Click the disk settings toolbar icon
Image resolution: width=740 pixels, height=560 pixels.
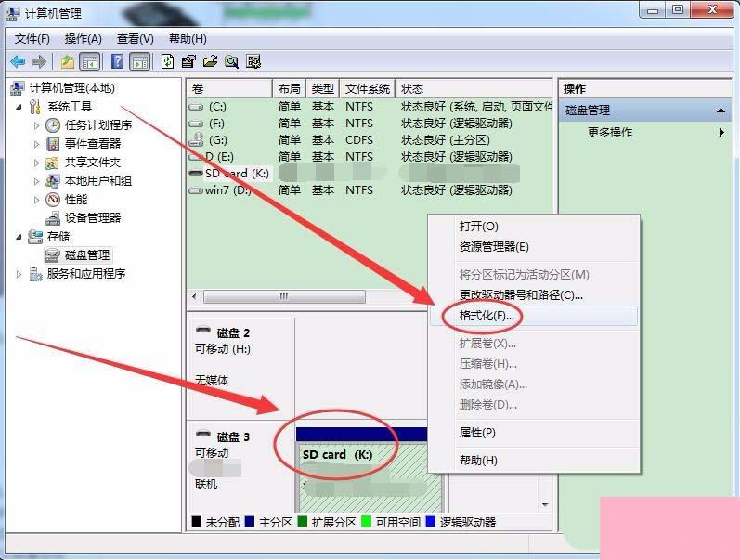253,61
